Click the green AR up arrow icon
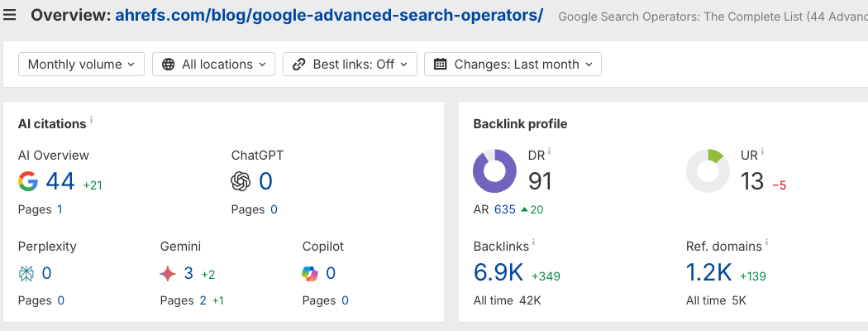868x331 pixels. tap(524, 209)
